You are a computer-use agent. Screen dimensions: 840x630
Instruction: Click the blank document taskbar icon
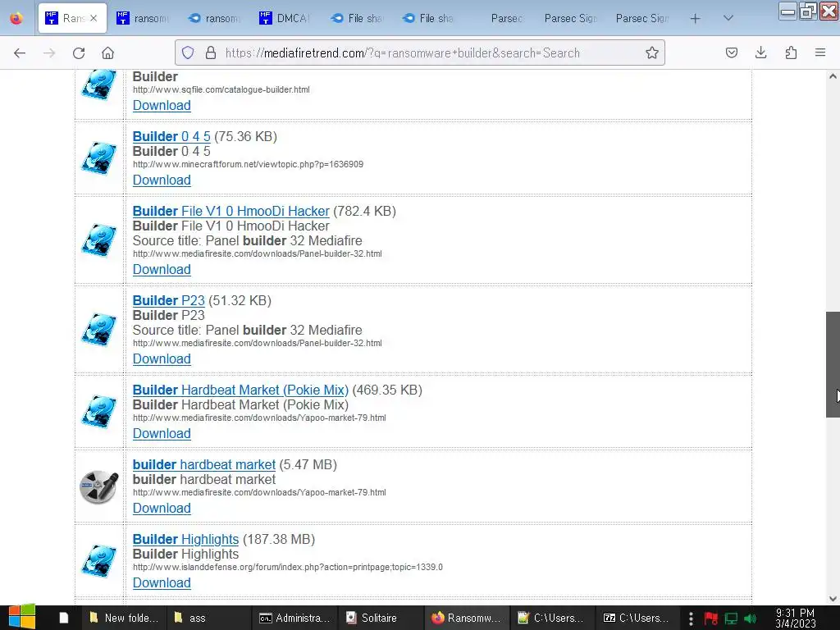tap(64, 618)
